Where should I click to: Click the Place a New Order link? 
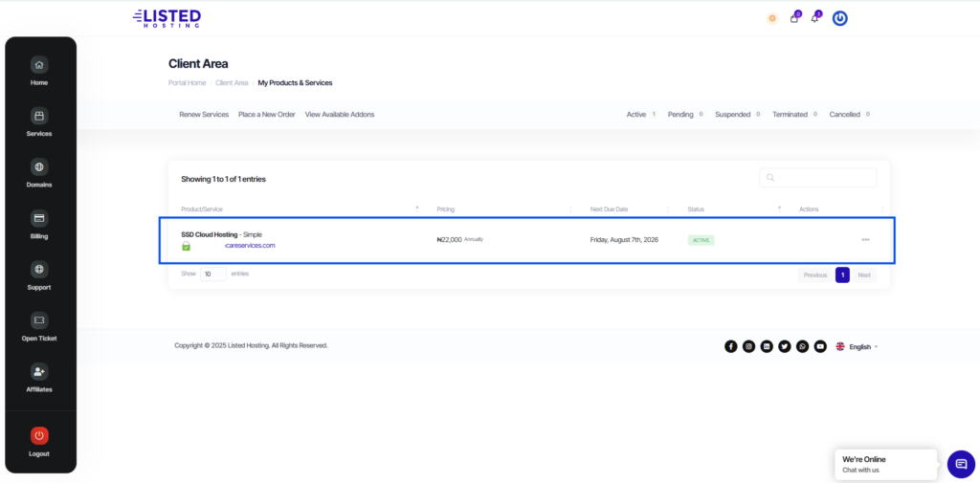[x=266, y=115]
